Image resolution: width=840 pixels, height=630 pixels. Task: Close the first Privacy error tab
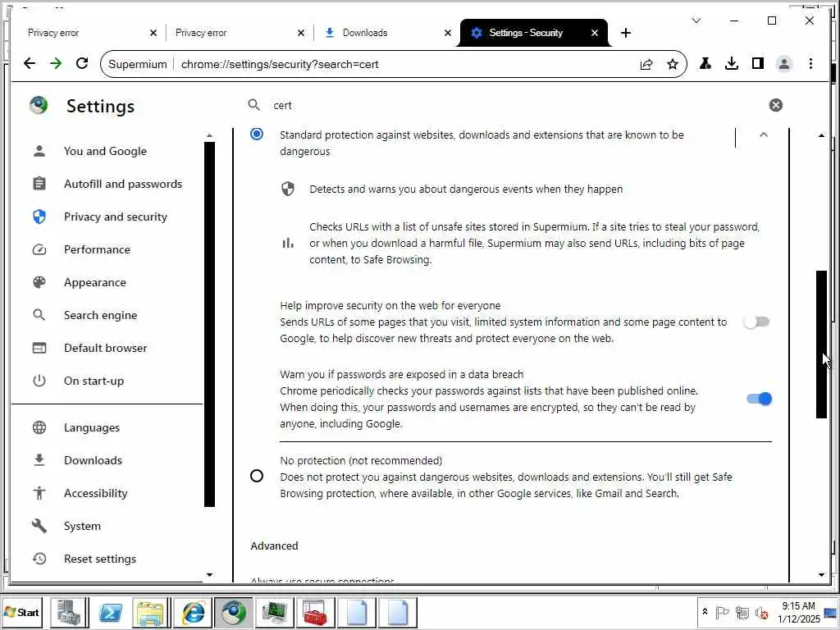[153, 33]
